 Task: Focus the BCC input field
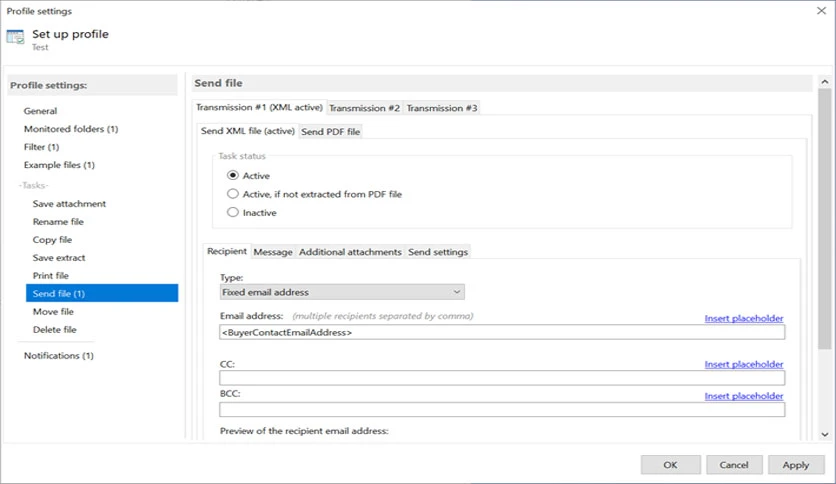point(502,409)
